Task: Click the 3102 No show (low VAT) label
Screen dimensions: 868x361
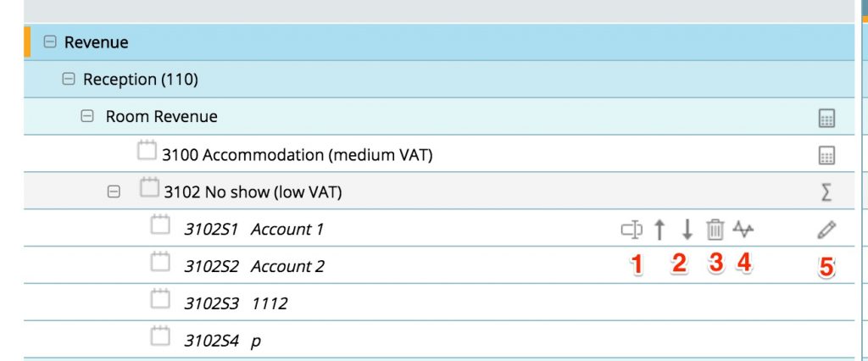Action: point(253,192)
